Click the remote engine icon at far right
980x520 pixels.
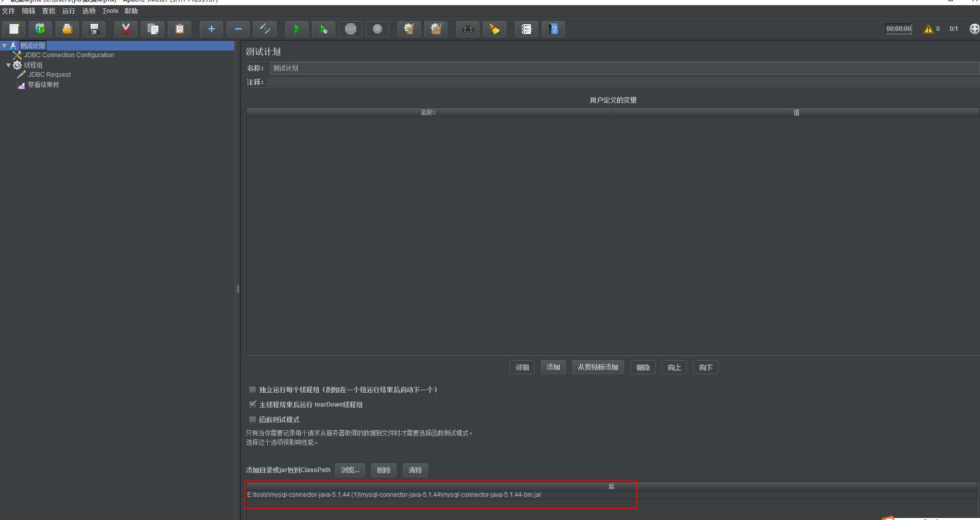(x=974, y=29)
